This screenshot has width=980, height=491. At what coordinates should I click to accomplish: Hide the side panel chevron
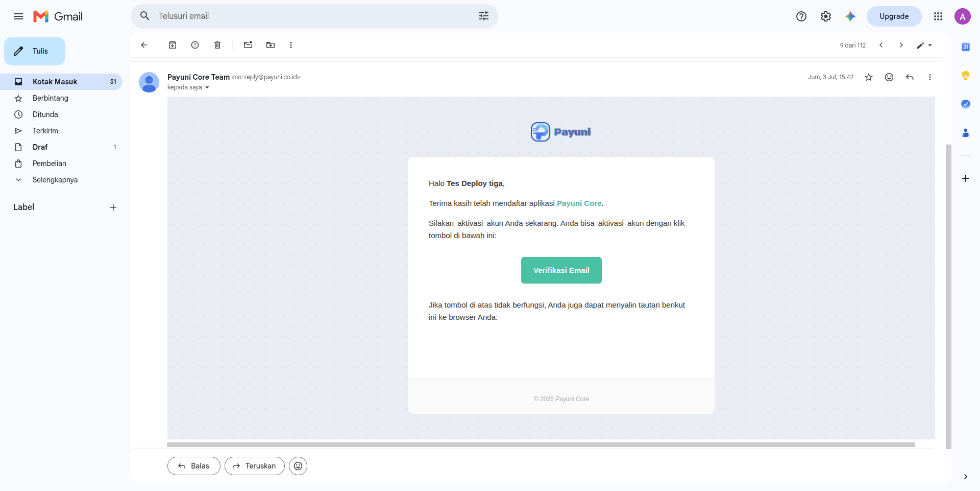[966, 477]
